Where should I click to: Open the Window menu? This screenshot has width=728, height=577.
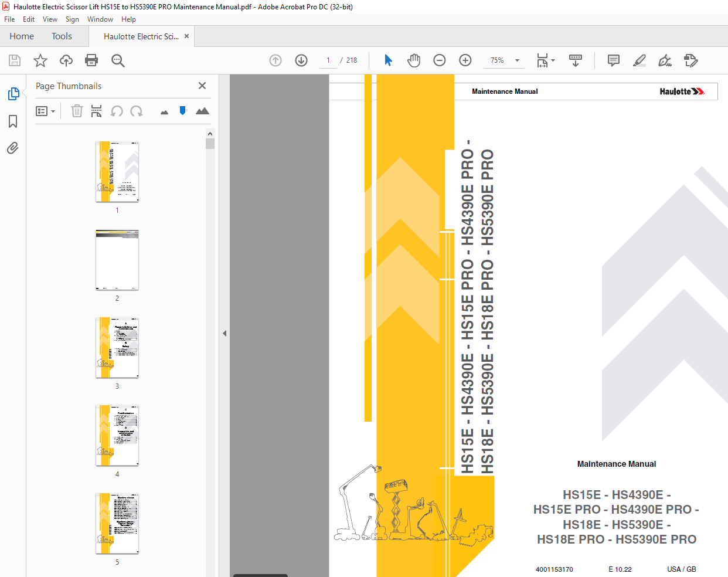pos(100,19)
